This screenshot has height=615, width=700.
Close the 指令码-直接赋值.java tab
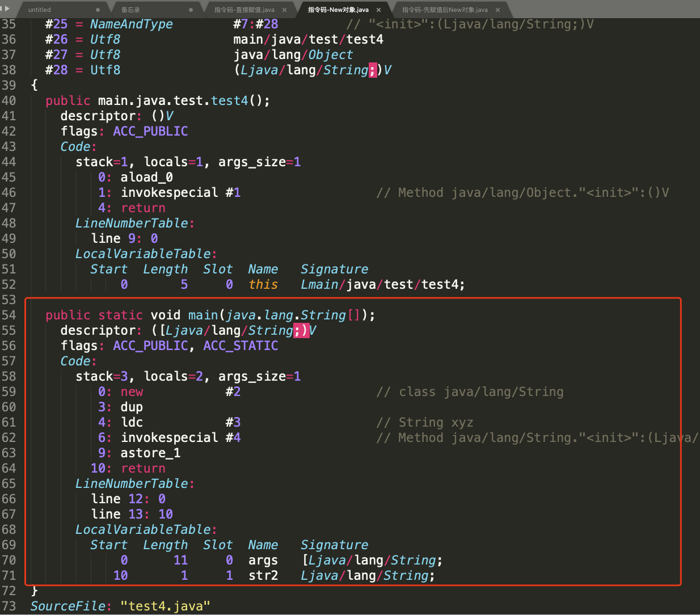[284, 10]
